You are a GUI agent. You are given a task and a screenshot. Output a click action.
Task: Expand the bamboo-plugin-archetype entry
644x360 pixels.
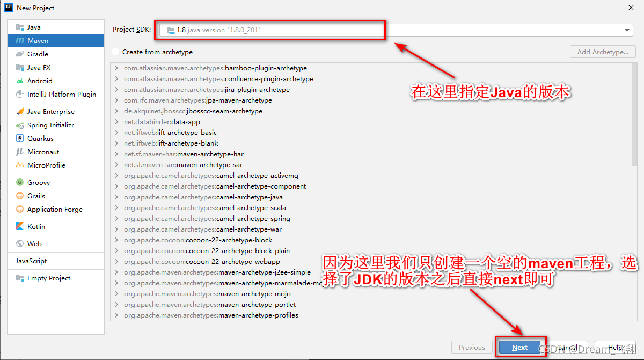click(116, 68)
